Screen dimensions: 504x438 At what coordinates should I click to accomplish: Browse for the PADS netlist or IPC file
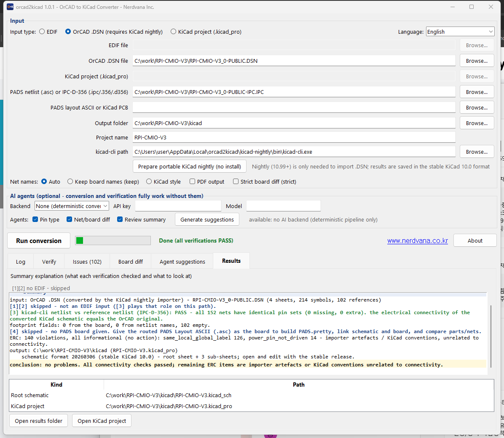pos(477,92)
